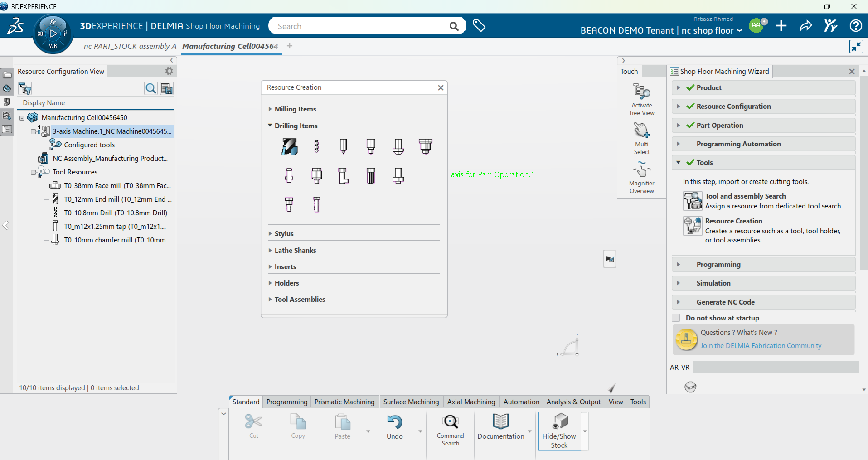
Task: Click Magnifier Overview icon
Action: [x=641, y=170]
